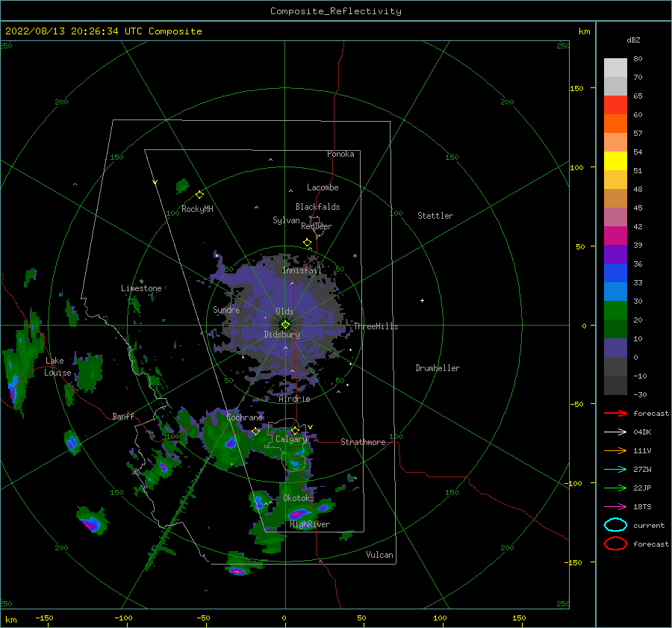Pick the red 60-65 dBZ swatch

(x=615, y=105)
